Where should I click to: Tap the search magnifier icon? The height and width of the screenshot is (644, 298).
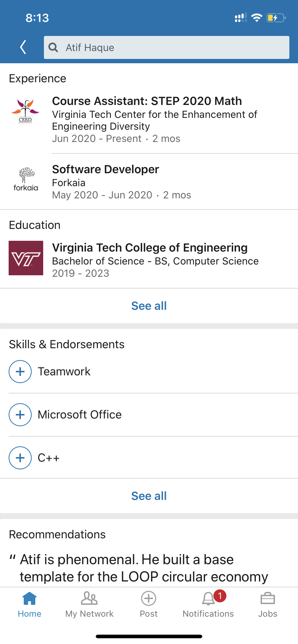tap(53, 47)
